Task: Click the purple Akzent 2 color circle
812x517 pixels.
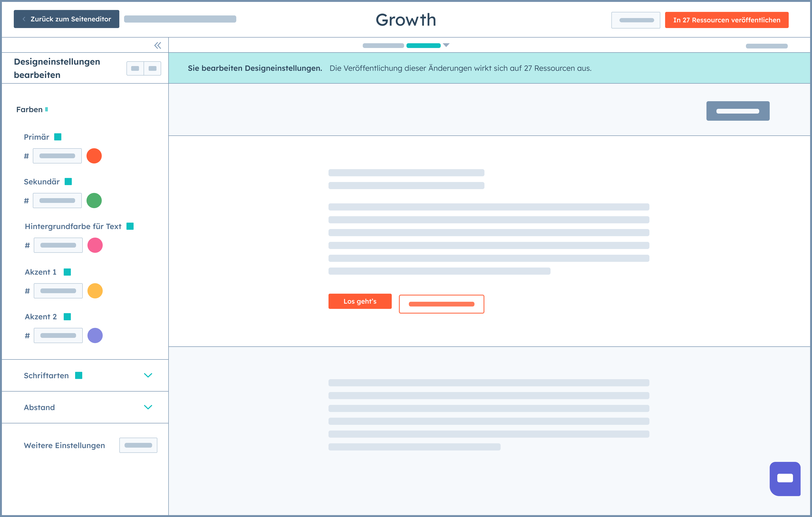Action: (x=95, y=335)
